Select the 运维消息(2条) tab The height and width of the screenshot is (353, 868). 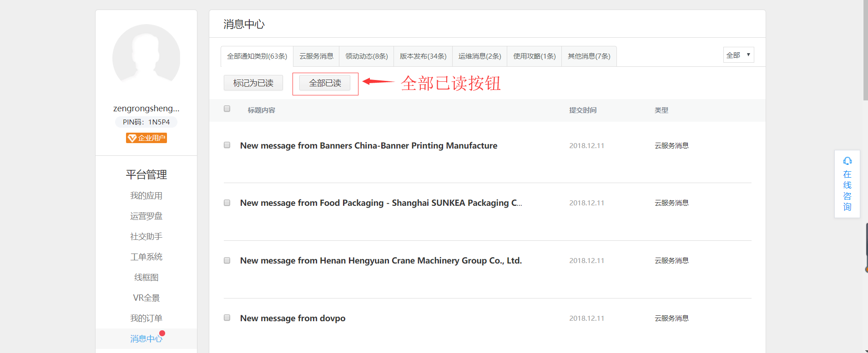coord(479,56)
